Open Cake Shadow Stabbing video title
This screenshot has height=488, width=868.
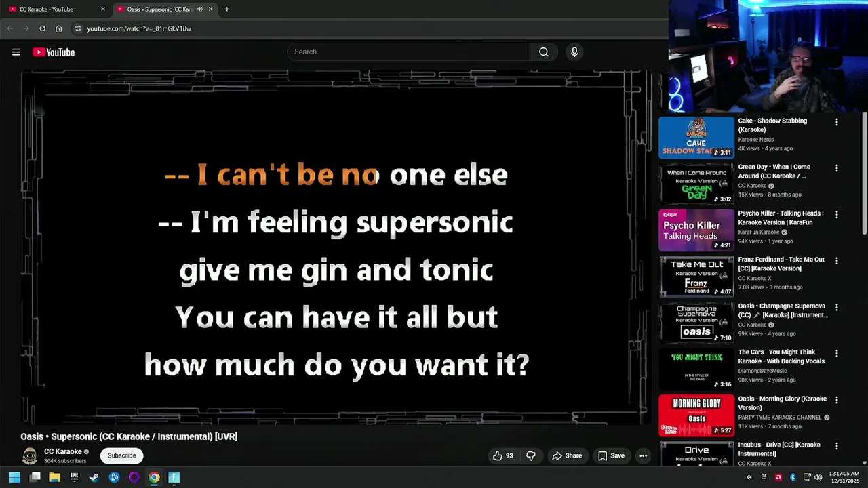772,125
